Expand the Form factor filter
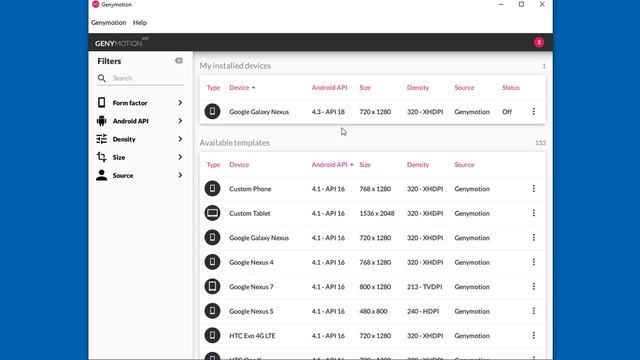The height and width of the screenshot is (360, 640). point(180,102)
